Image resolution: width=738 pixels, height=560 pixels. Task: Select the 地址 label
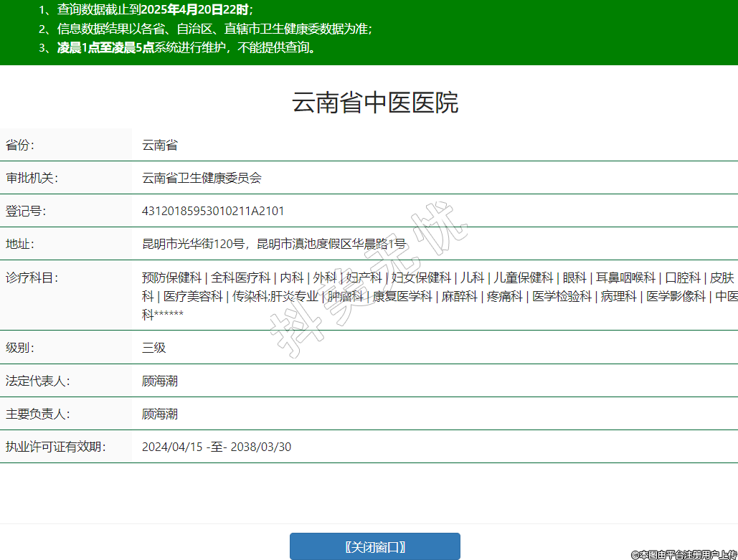pyautogui.click(x=20, y=244)
